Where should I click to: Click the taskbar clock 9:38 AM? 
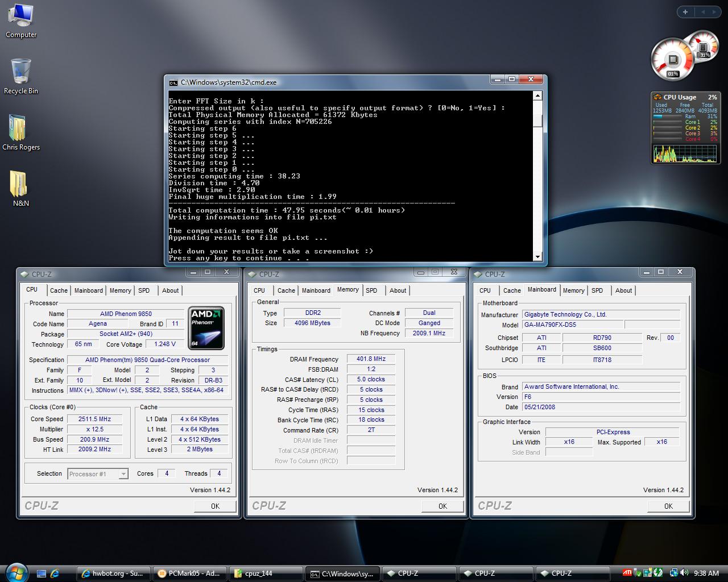[x=706, y=573]
